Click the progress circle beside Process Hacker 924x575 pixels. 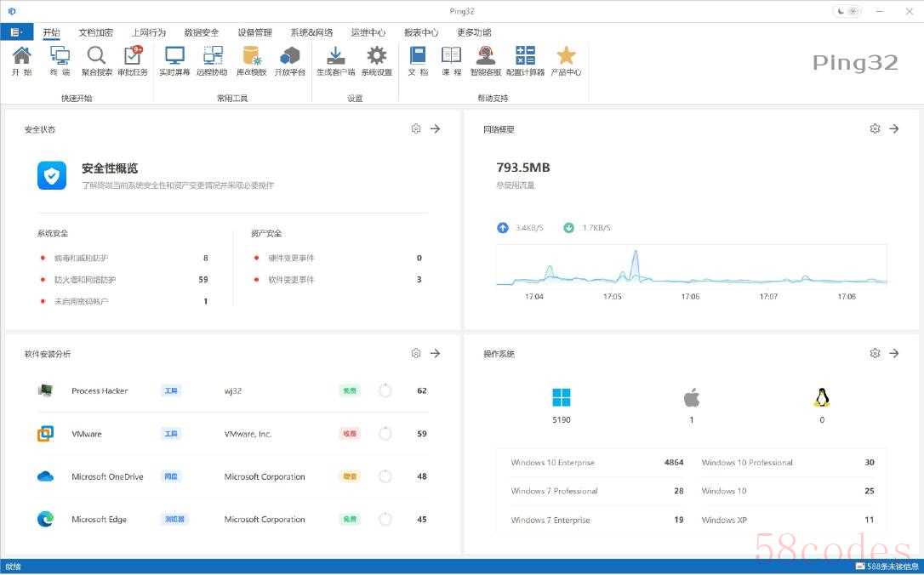click(x=385, y=390)
